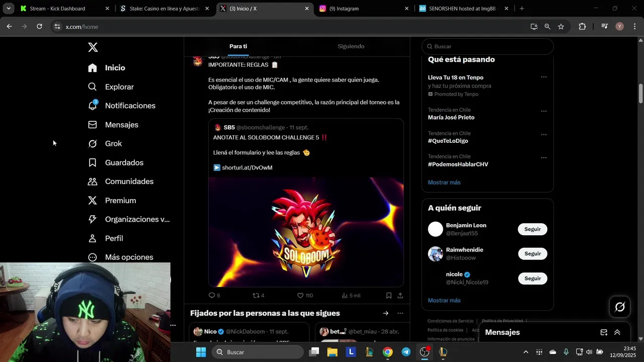
Task: Open the Notificaciones bell icon
Action: (93, 106)
